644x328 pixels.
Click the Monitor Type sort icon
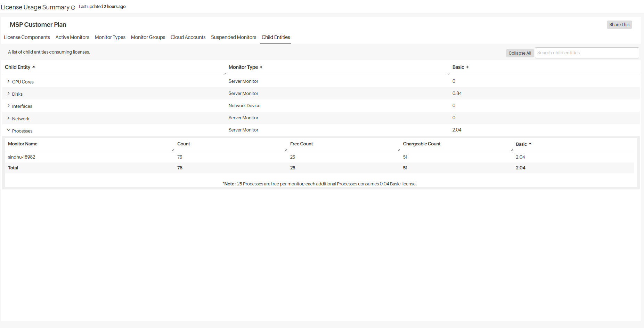click(x=261, y=67)
